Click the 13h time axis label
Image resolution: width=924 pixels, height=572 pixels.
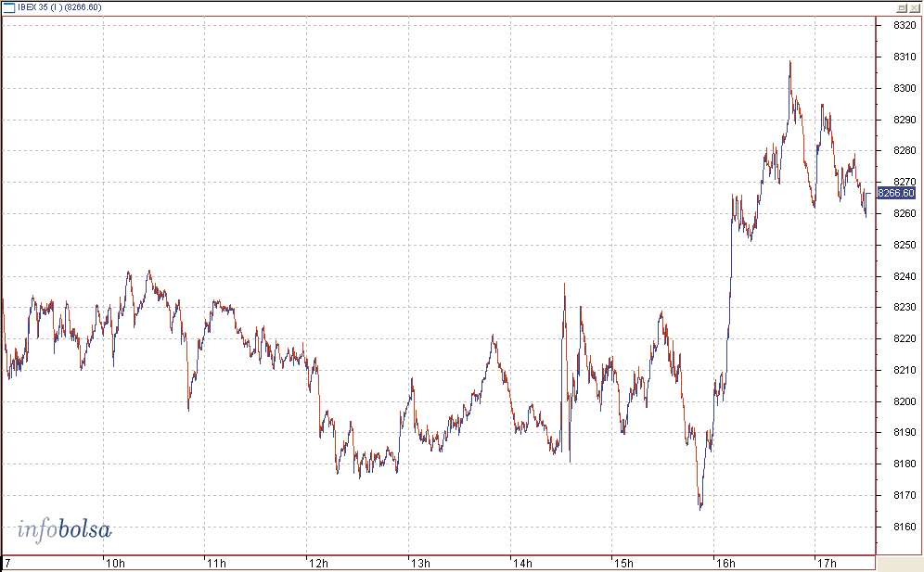(x=420, y=564)
